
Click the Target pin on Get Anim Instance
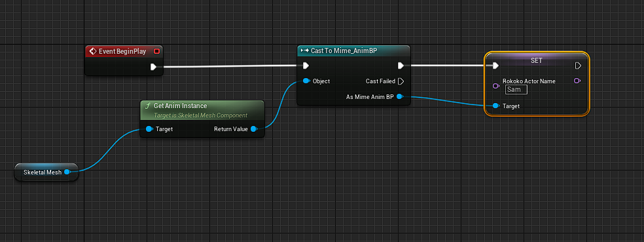tap(149, 129)
